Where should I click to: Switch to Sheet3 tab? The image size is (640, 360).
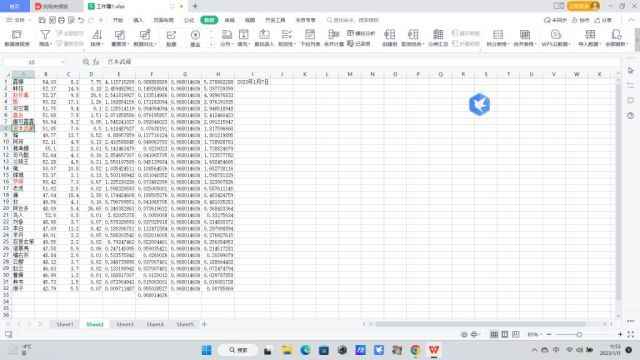tap(125, 324)
